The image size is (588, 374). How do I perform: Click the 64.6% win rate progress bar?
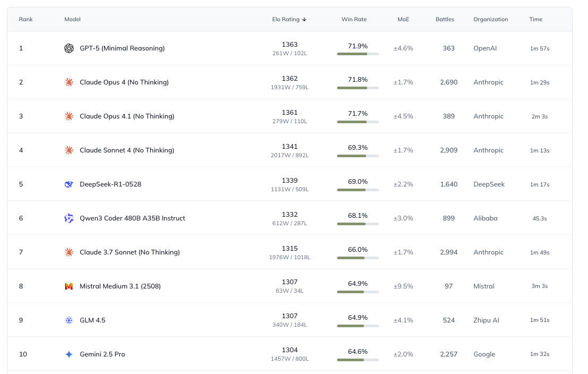coord(358,360)
